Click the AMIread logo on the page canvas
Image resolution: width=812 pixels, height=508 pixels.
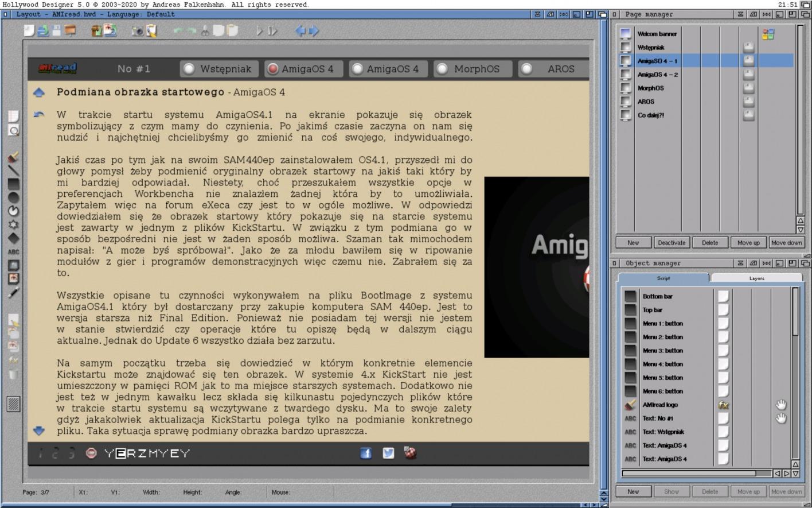click(x=57, y=69)
